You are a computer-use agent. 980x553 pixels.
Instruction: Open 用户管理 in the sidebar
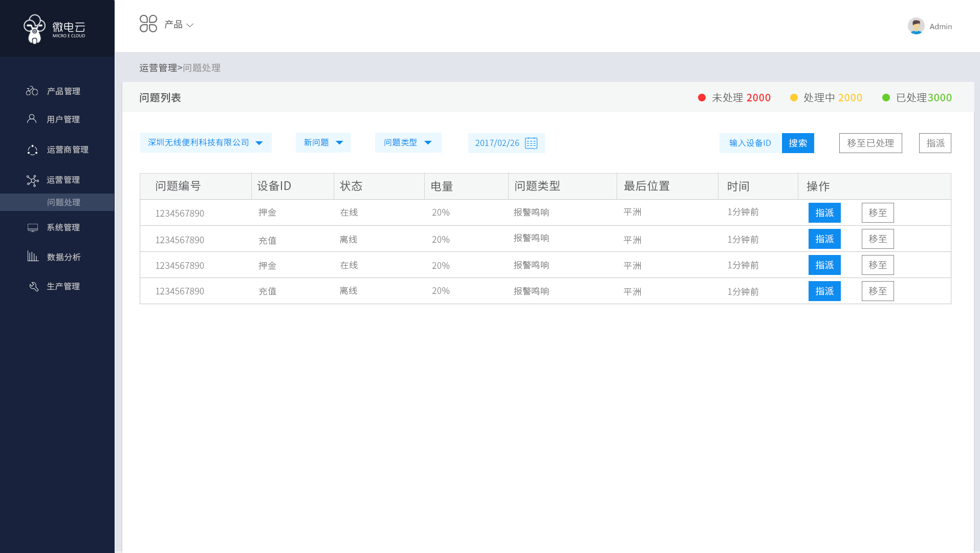(x=63, y=119)
